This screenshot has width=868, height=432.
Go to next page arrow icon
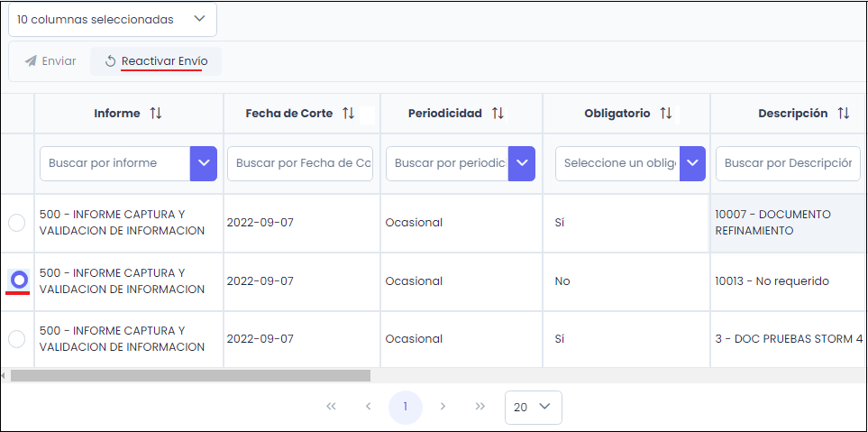point(443,407)
